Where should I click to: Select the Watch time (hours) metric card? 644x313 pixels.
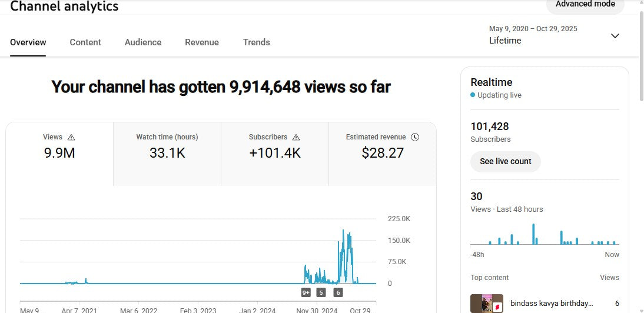coord(167,154)
